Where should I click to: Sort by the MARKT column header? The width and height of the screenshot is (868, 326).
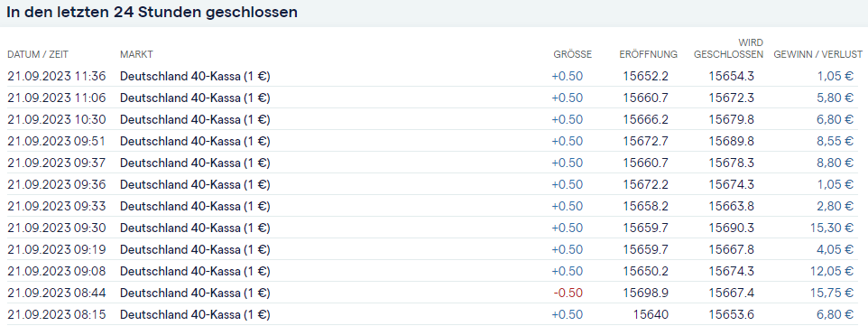click(136, 54)
